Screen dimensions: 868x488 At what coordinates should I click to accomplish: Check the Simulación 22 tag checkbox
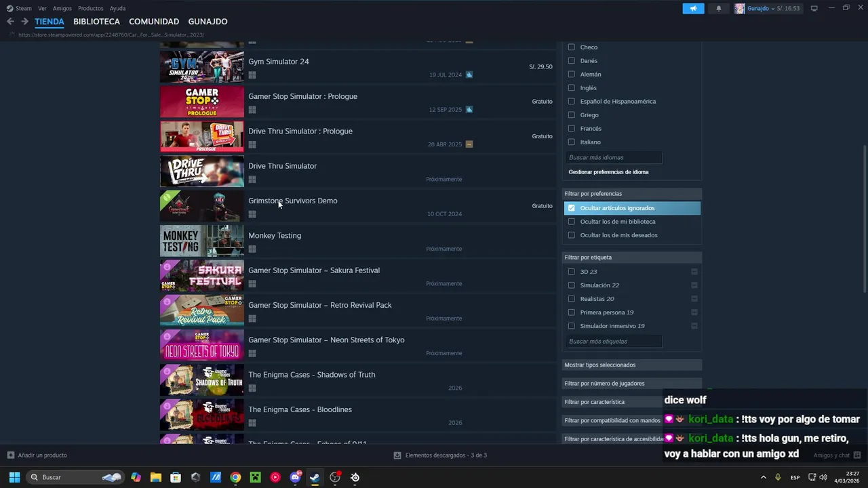point(571,285)
